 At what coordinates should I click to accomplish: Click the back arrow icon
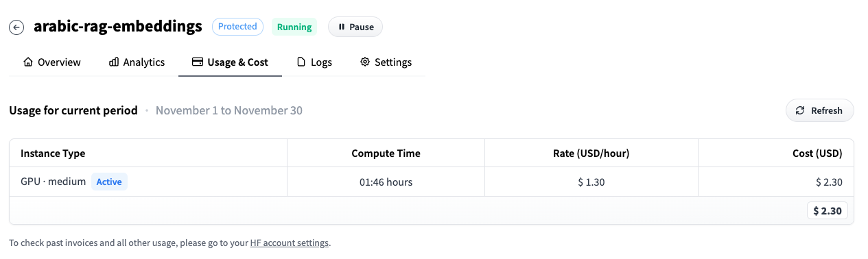(17, 27)
